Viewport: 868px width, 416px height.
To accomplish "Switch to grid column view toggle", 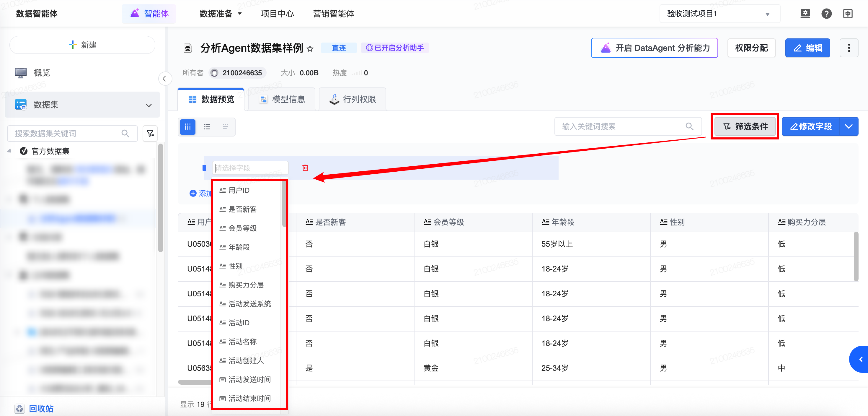I will tap(188, 127).
